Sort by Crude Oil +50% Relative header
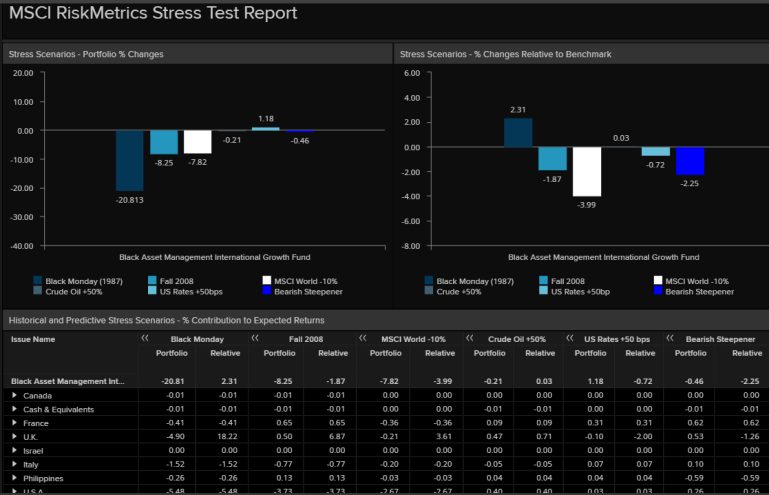This screenshot has height=495, width=769. pos(540,353)
